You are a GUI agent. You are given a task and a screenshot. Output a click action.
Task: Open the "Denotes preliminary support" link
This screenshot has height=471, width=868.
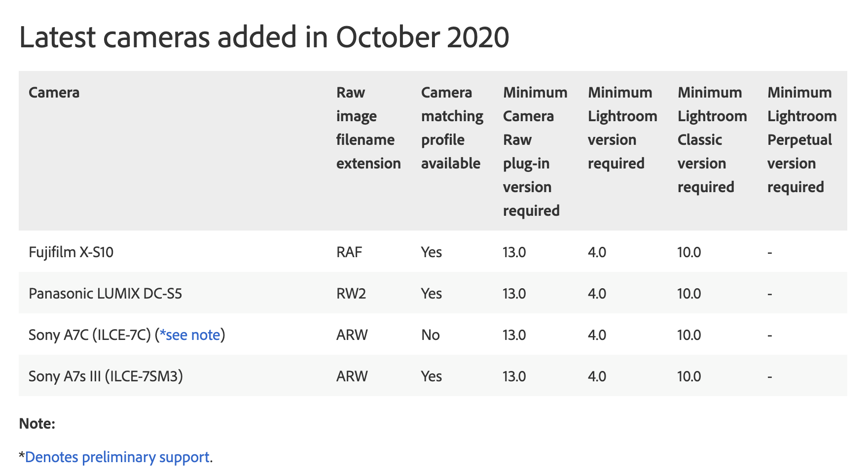[117, 457]
